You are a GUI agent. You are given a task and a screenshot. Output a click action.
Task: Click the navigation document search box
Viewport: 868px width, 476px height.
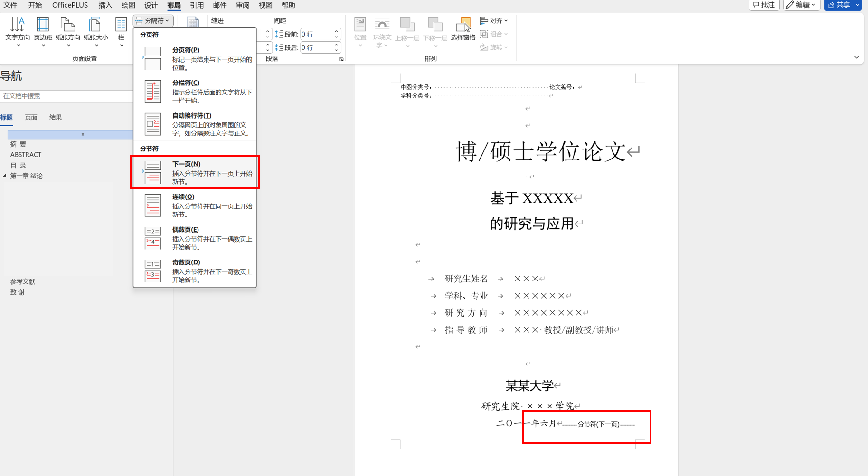[x=66, y=96]
